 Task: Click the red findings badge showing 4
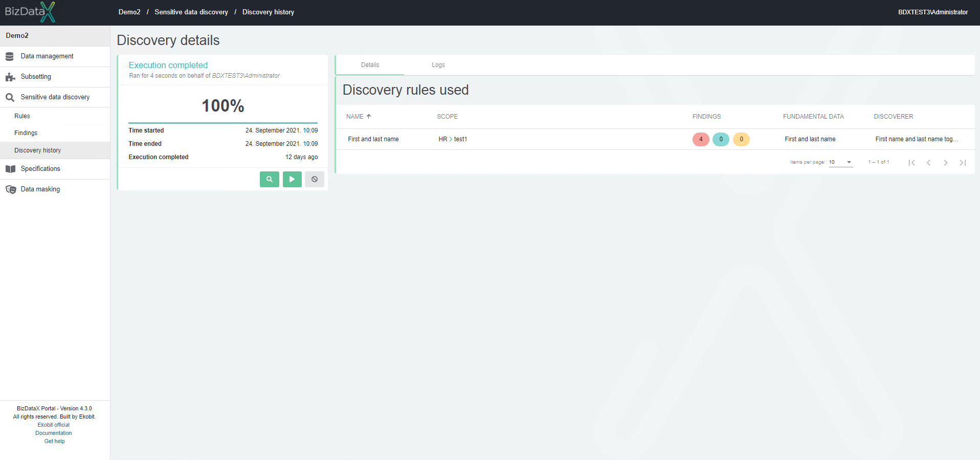(x=701, y=139)
